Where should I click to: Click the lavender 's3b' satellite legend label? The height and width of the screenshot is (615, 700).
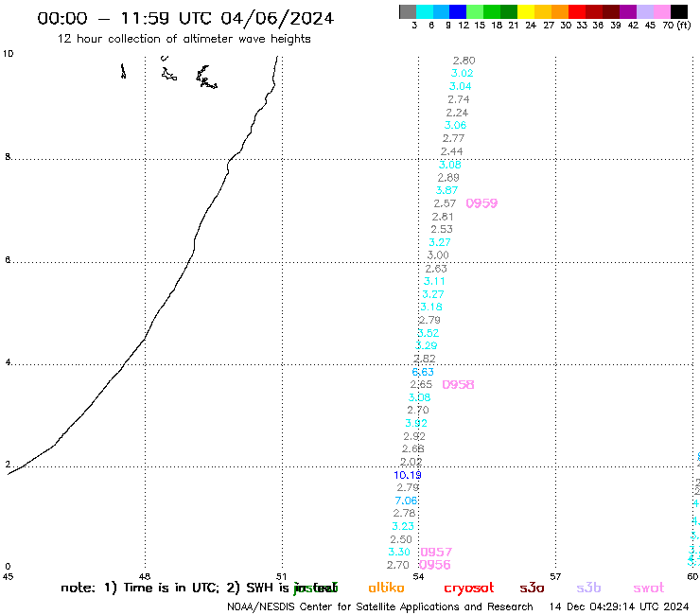(x=588, y=588)
